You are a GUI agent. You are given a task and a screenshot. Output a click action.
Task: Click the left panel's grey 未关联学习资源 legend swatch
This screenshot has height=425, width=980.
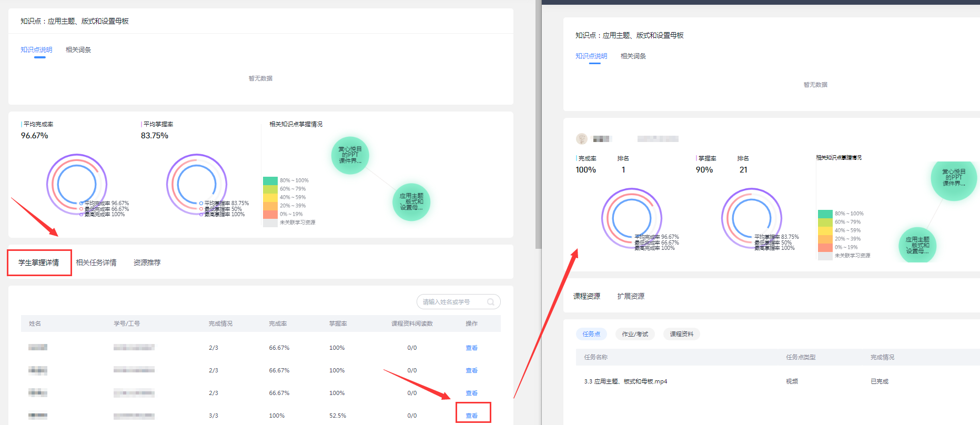270,222
